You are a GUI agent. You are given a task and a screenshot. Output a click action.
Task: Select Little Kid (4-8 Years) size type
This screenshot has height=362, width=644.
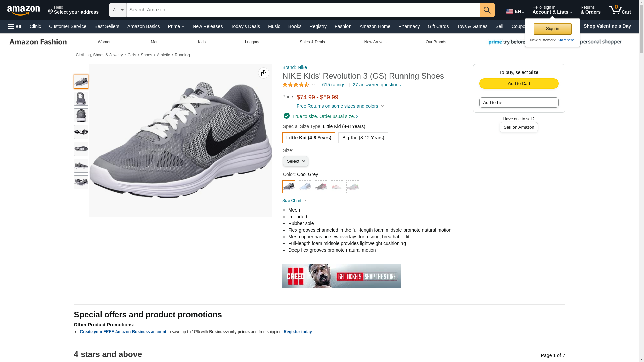(x=309, y=138)
